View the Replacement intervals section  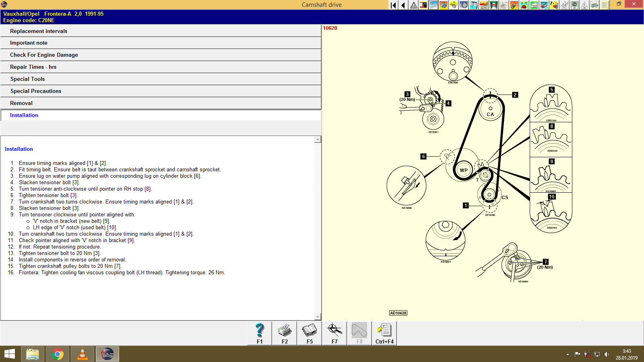161,31
